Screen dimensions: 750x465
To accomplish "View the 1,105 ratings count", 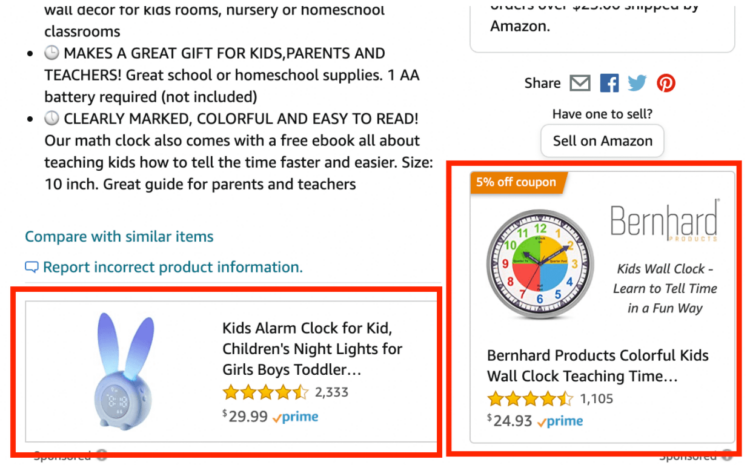I will coord(596,398).
